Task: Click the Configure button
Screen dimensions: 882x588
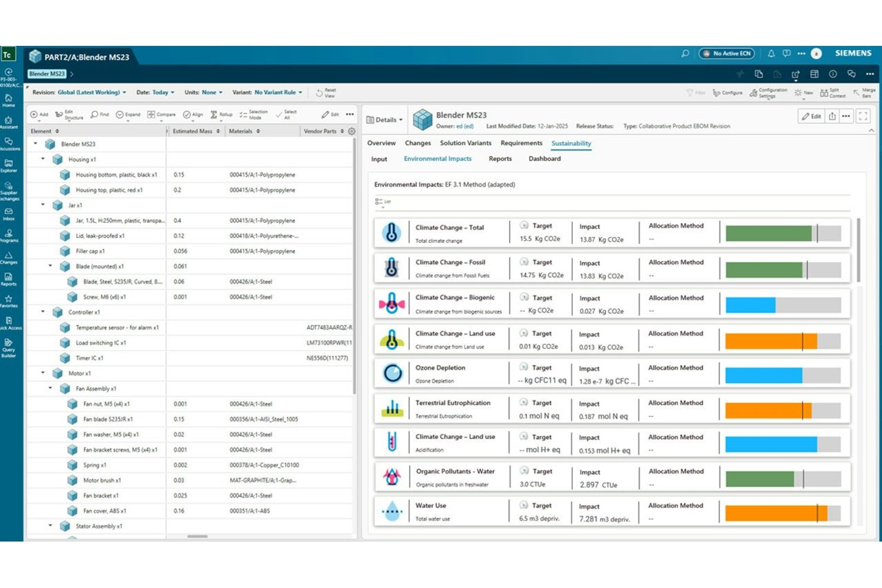Action: (728, 93)
